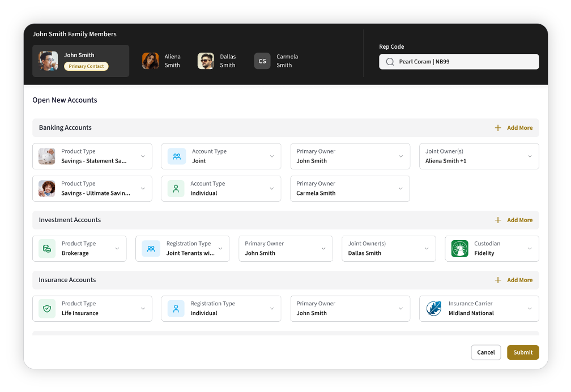
Task: Cancel opening new accounts
Action: pos(486,352)
